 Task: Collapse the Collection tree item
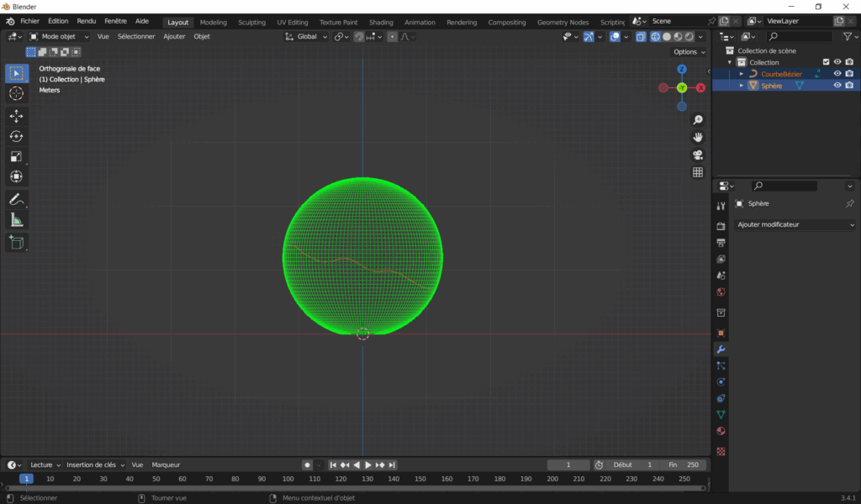(x=730, y=62)
